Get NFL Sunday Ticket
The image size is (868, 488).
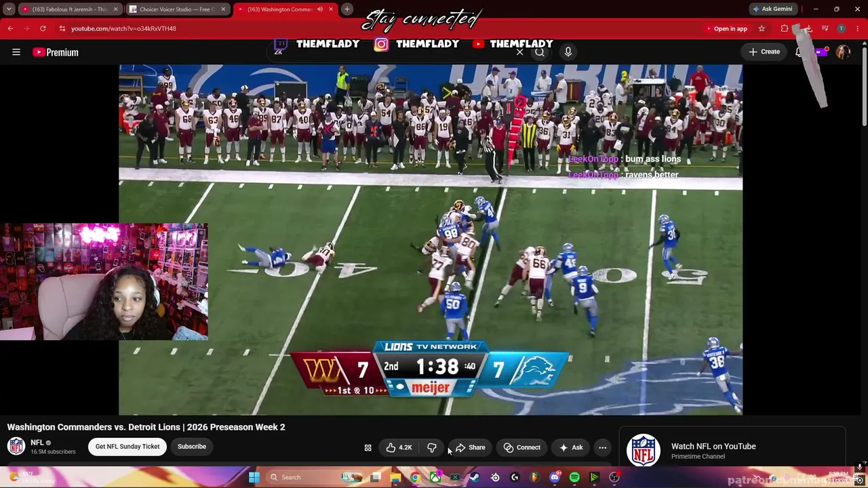point(127,447)
